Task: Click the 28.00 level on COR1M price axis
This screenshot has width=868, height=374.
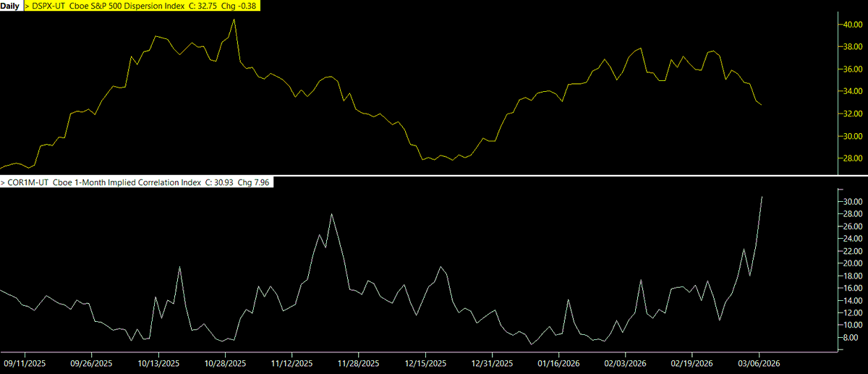Action: pyautogui.click(x=851, y=213)
